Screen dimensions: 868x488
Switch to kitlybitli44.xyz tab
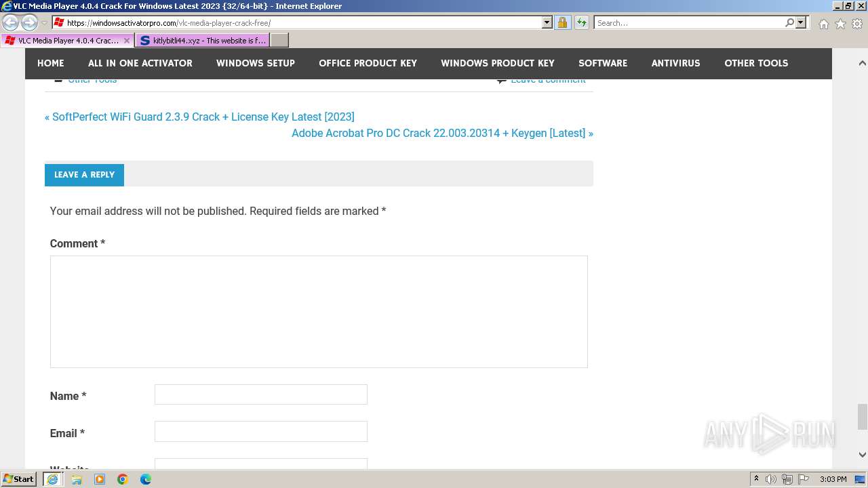tap(202, 41)
